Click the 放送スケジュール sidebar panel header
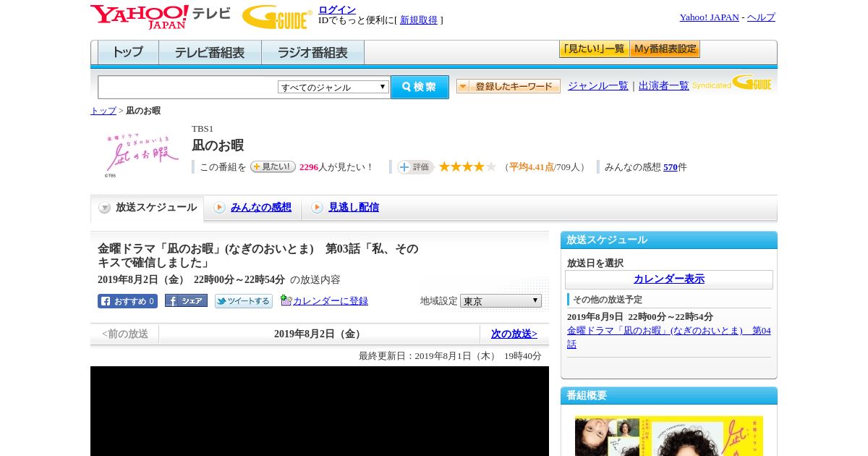868x456 pixels. tap(669, 240)
